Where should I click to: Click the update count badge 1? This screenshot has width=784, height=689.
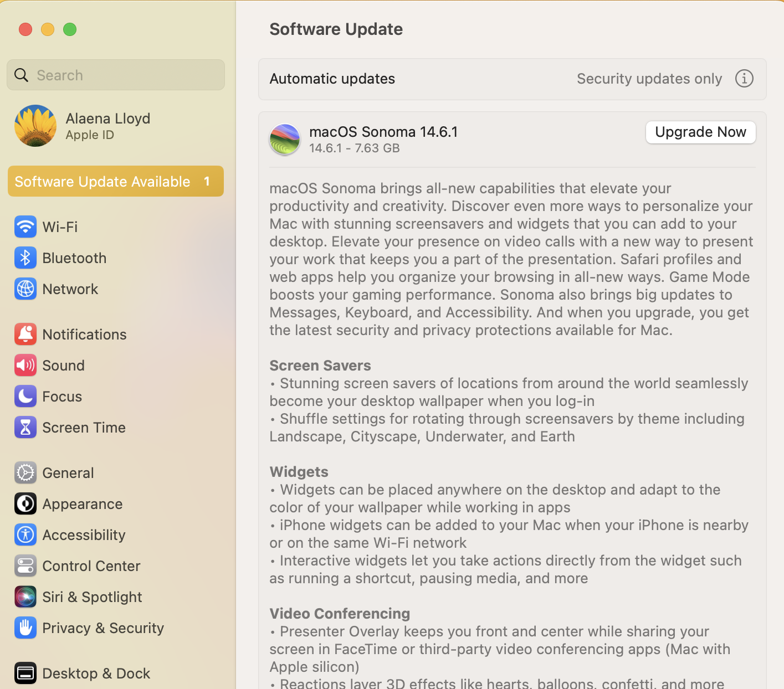pos(207,182)
